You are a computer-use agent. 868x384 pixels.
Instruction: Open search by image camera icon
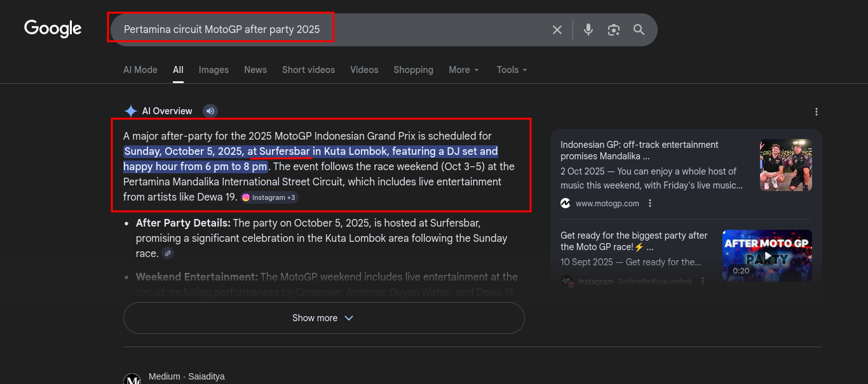point(613,30)
